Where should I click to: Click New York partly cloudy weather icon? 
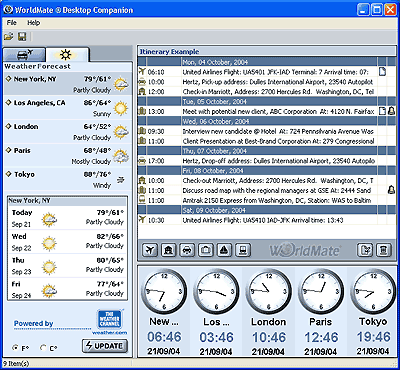click(121, 85)
